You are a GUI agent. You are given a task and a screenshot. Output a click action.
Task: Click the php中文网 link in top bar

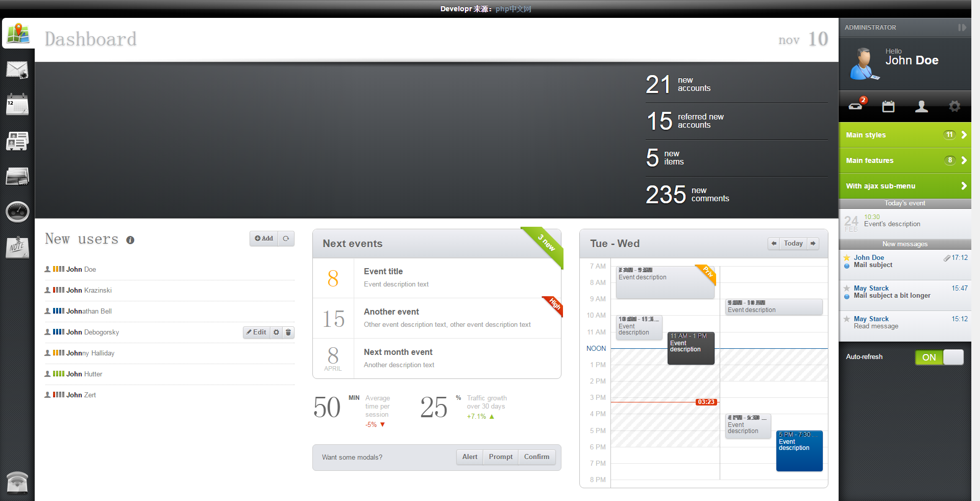513,9
